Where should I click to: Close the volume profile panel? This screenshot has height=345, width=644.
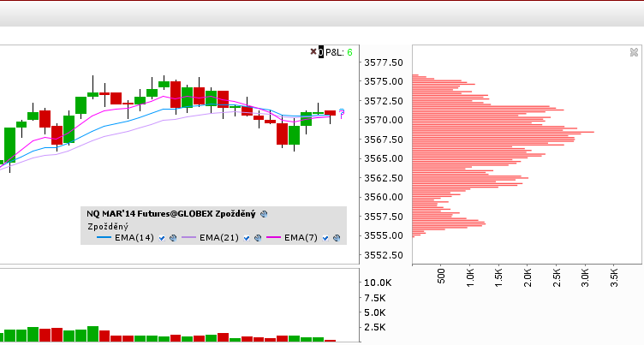click(x=634, y=52)
